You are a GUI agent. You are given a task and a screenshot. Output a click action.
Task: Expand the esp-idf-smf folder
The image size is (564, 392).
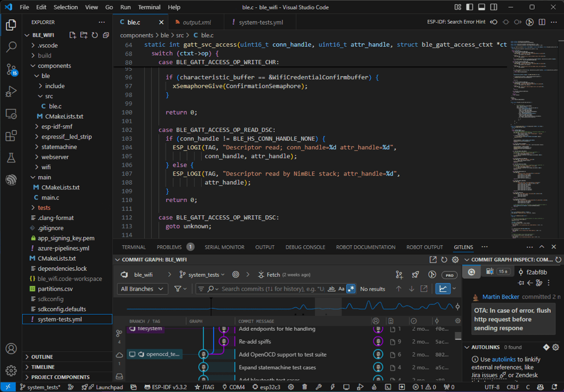pyautogui.click(x=67, y=126)
